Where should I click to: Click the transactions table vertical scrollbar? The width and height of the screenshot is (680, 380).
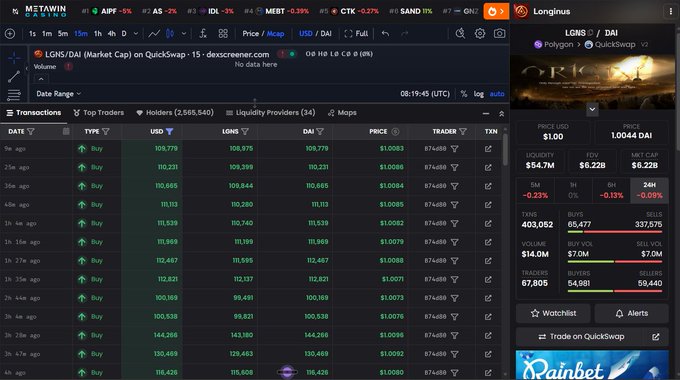pos(505,150)
